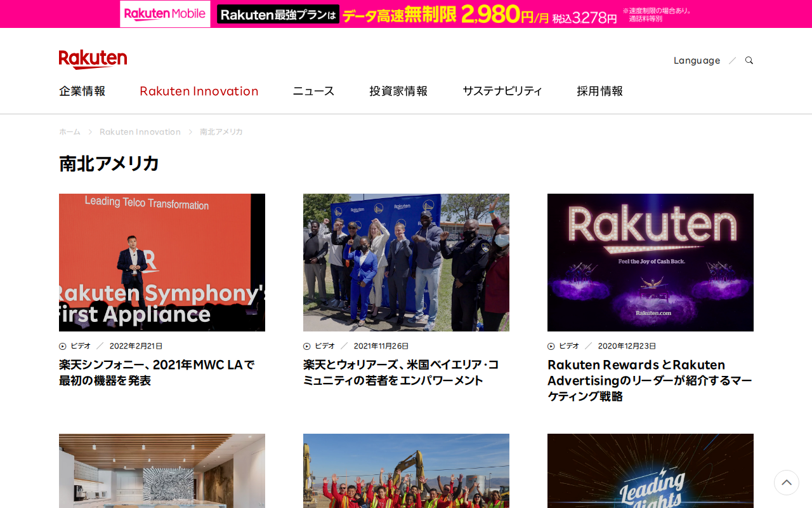Open the Rakuten Innovation menu
The height and width of the screenshot is (508, 812).
tap(199, 91)
